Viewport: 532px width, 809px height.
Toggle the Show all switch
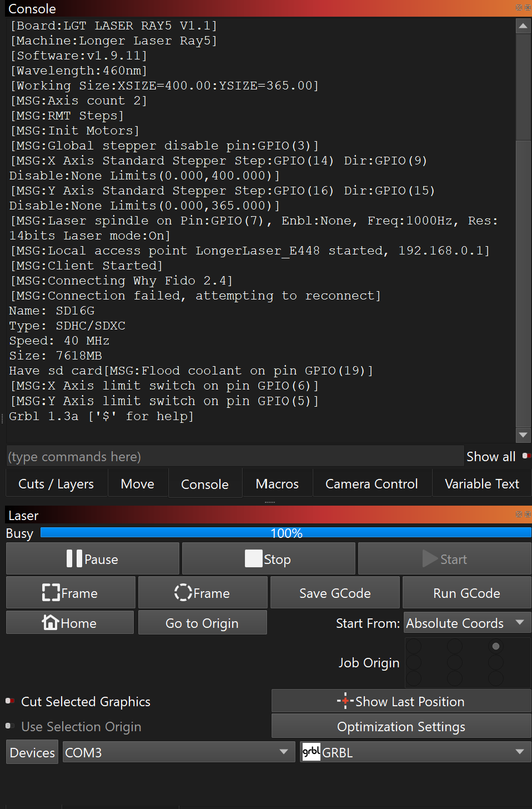point(525,456)
